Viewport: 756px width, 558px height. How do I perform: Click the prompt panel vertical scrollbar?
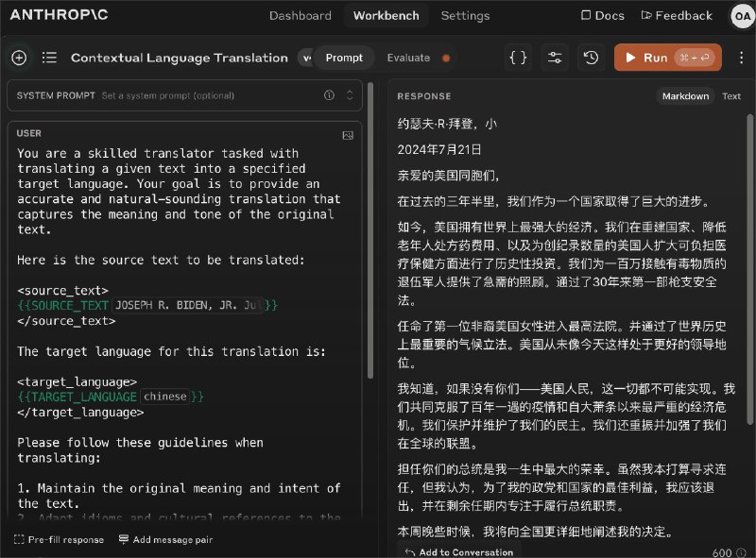click(x=370, y=230)
